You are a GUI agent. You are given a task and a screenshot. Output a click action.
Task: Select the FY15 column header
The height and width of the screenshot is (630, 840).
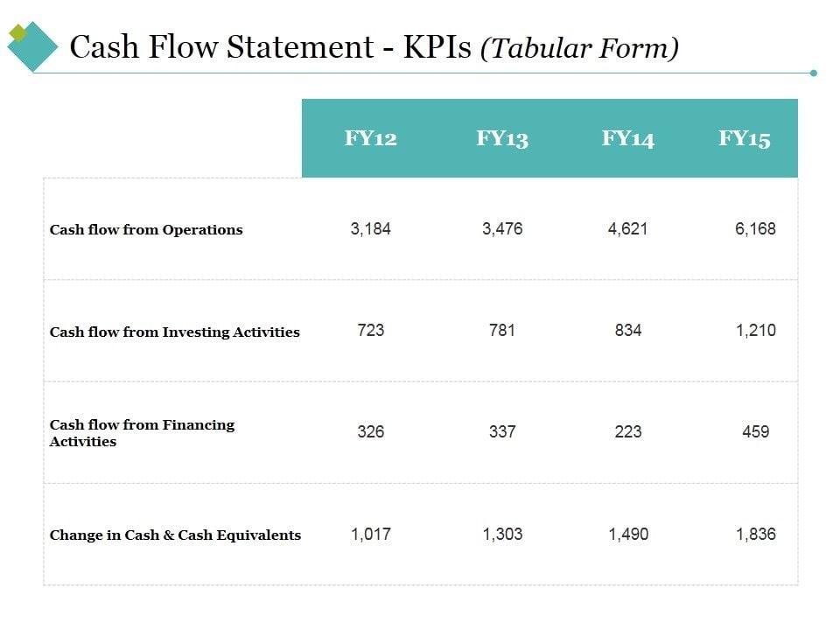click(745, 138)
